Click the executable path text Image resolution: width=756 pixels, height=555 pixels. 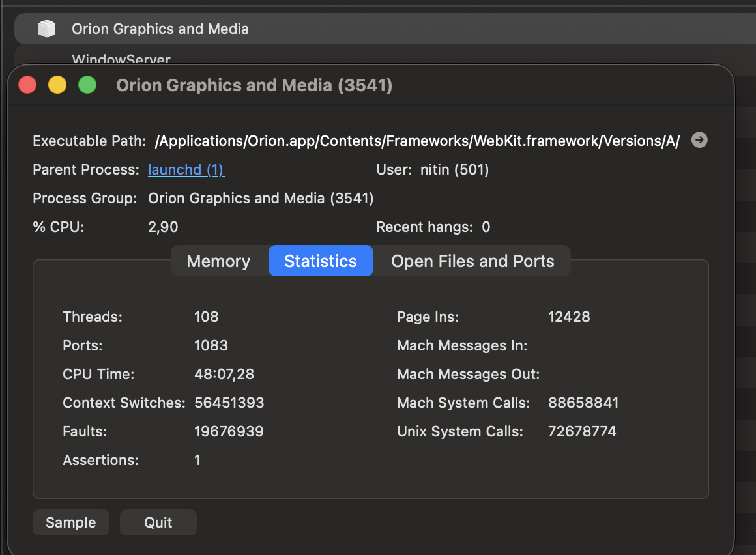click(x=417, y=141)
